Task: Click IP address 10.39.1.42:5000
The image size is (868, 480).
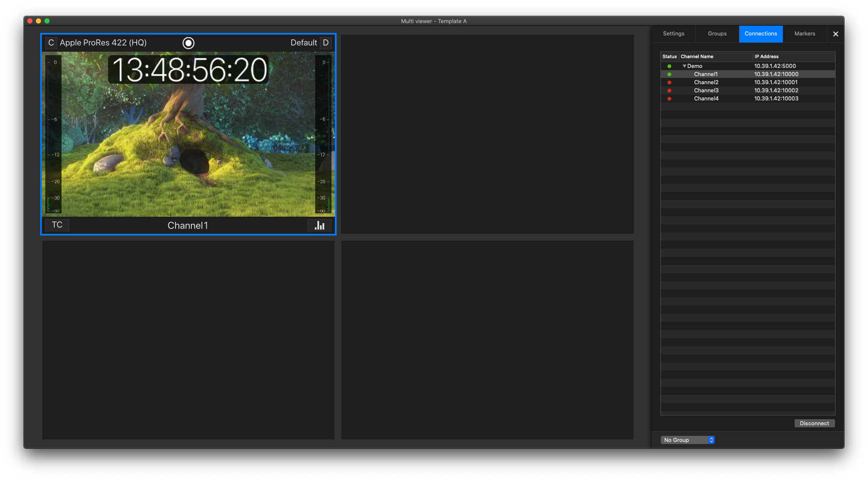Action: [x=775, y=66]
